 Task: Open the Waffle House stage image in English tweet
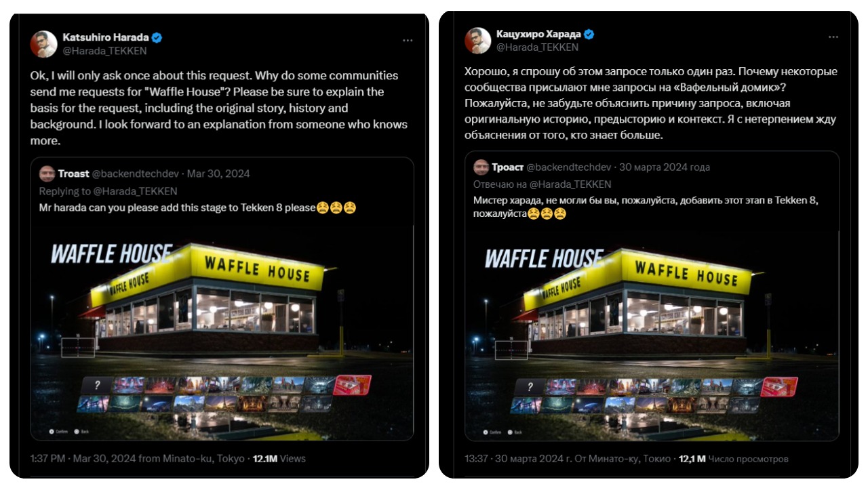pyautogui.click(x=222, y=332)
